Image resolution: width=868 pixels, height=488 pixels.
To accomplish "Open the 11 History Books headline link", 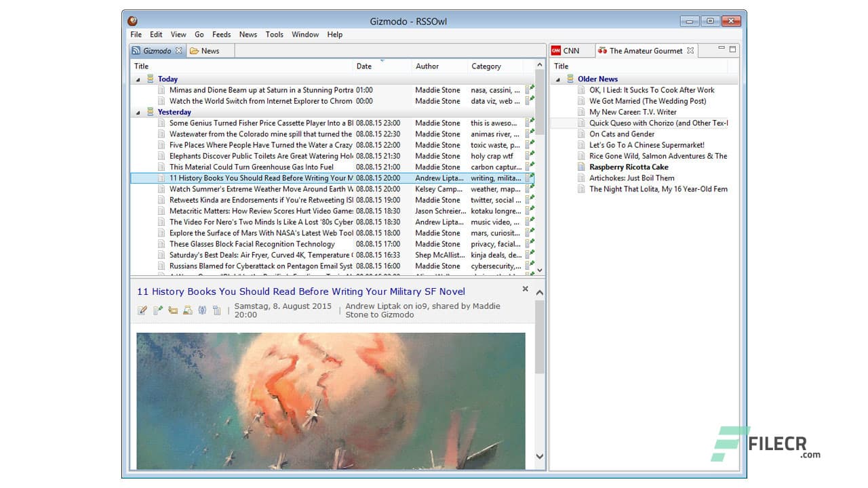I will point(302,291).
